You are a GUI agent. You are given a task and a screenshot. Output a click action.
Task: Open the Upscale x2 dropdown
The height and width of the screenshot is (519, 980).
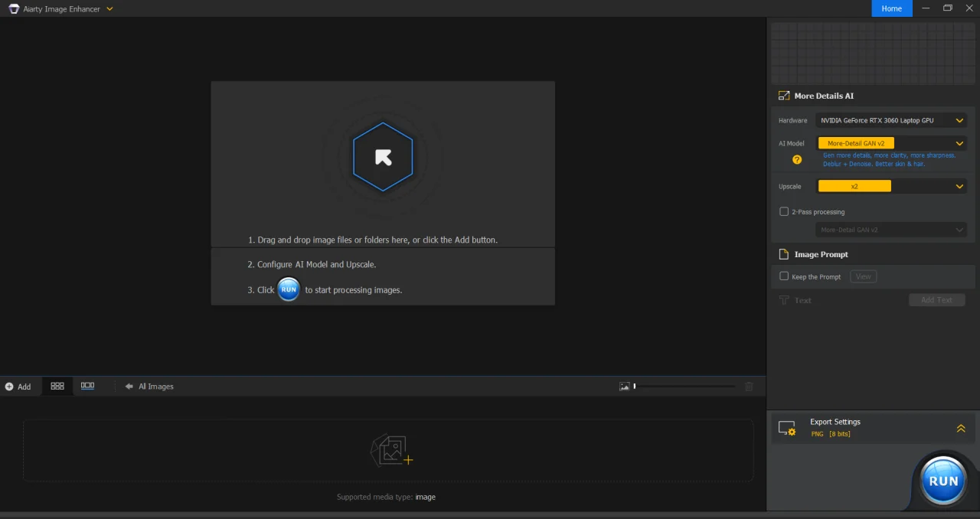(891, 186)
